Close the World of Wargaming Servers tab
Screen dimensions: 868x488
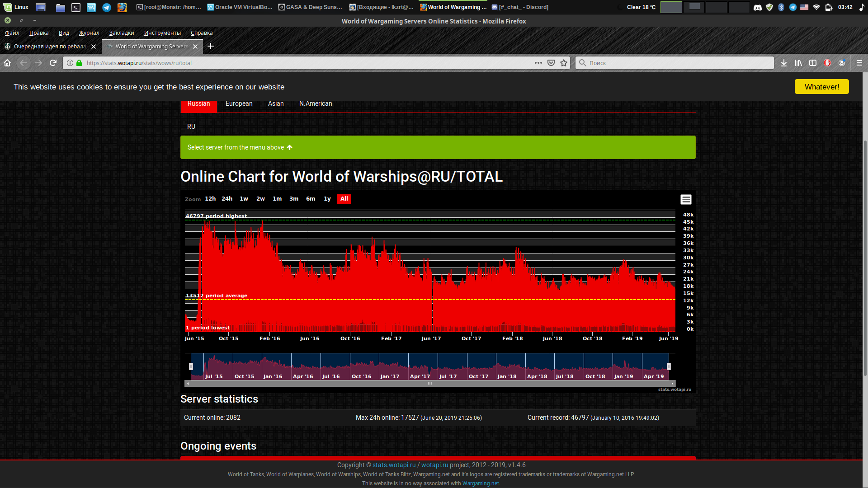click(x=195, y=47)
